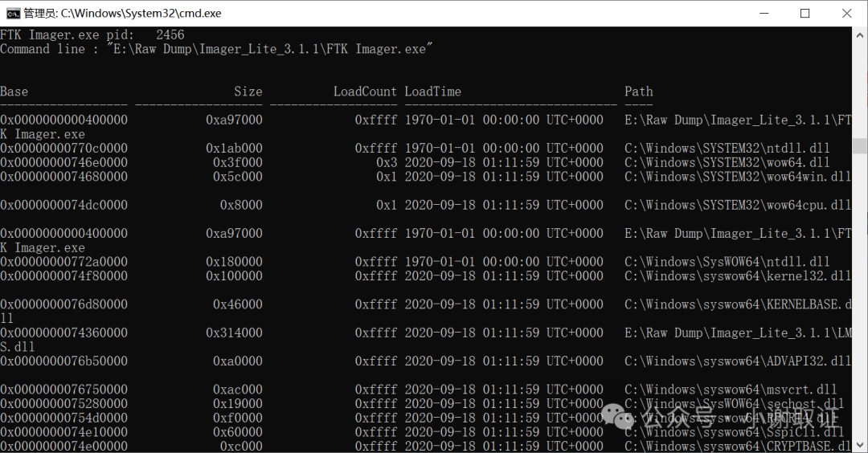868x453 pixels.
Task: Click size value 0x19000
Action: (237, 404)
